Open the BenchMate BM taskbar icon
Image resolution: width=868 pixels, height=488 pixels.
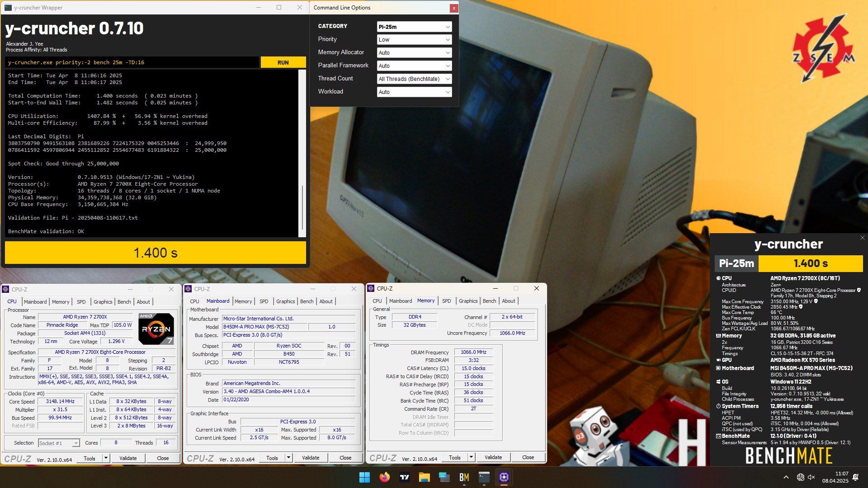pos(464,477)
